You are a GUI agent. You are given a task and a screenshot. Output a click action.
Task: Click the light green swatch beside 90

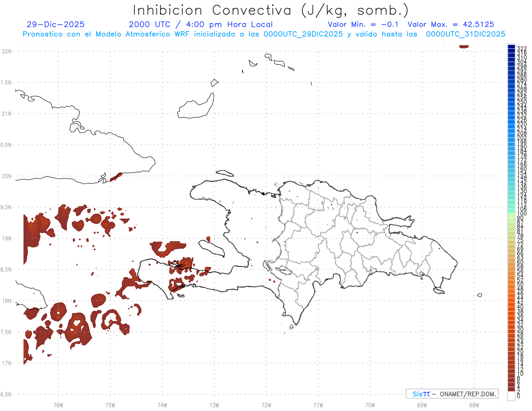511,216
